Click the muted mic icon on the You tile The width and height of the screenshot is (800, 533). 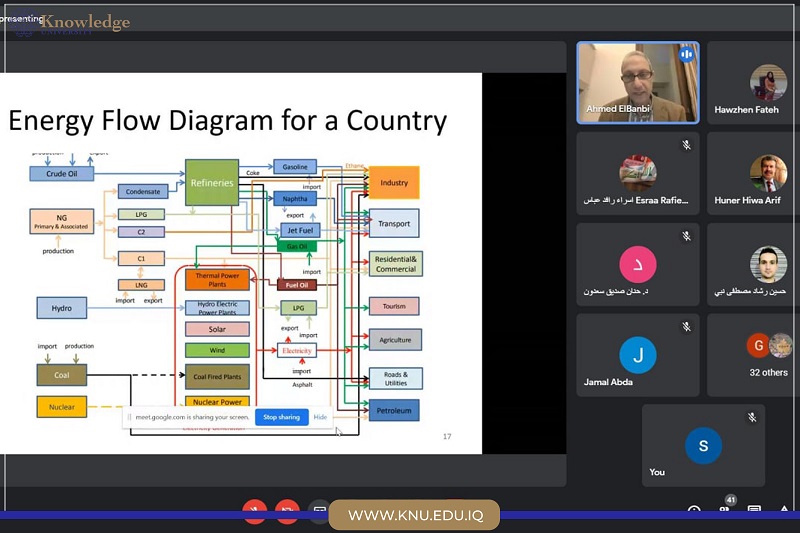[752, 417]
